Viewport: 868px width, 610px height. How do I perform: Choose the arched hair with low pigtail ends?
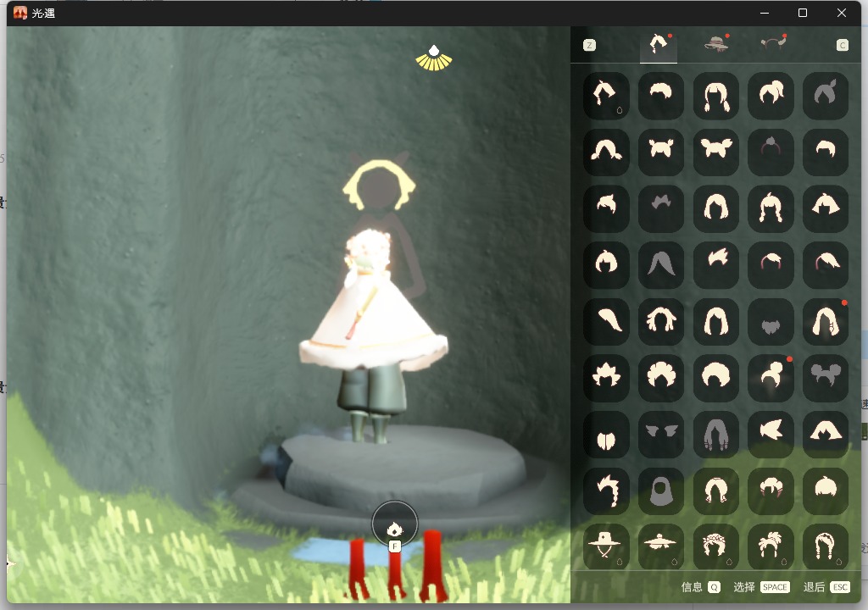606,152
